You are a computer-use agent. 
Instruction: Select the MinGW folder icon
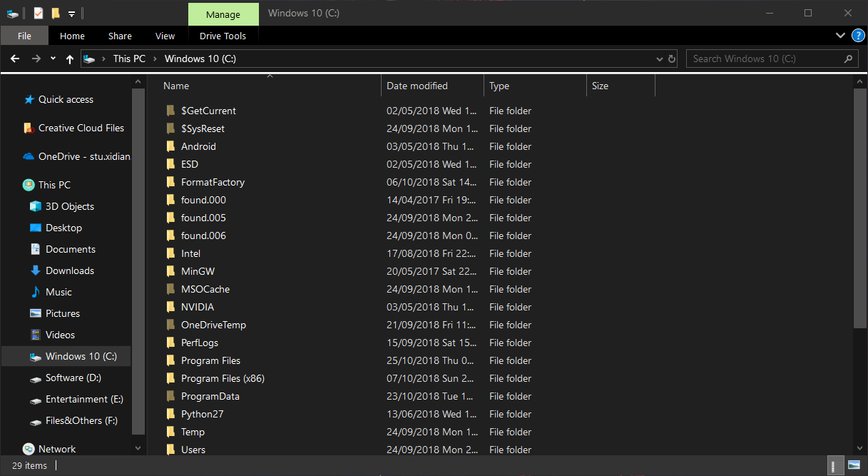point(170,271)
